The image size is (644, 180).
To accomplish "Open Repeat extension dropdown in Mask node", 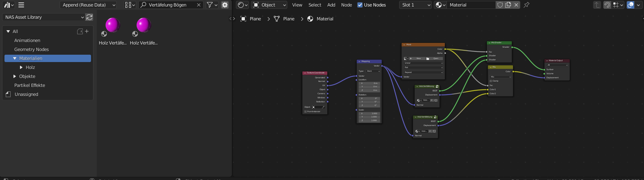I will 423,72.
